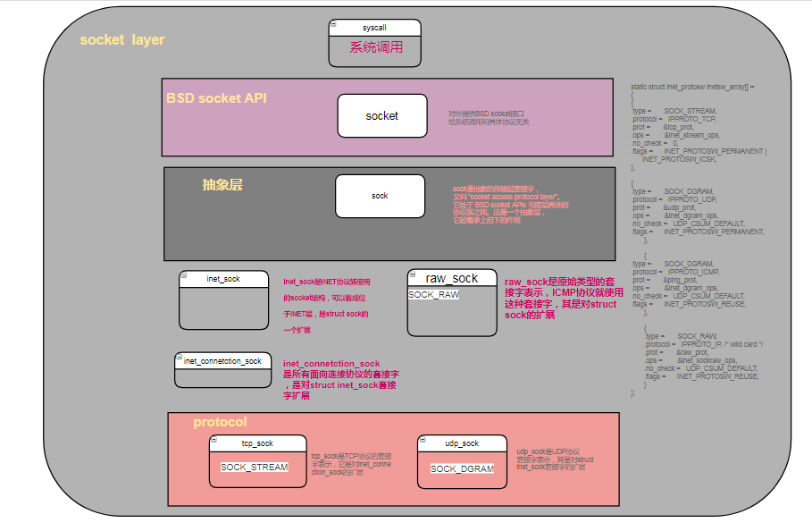Click the inet_connetction_sock header label

click(x=222, y=361)
